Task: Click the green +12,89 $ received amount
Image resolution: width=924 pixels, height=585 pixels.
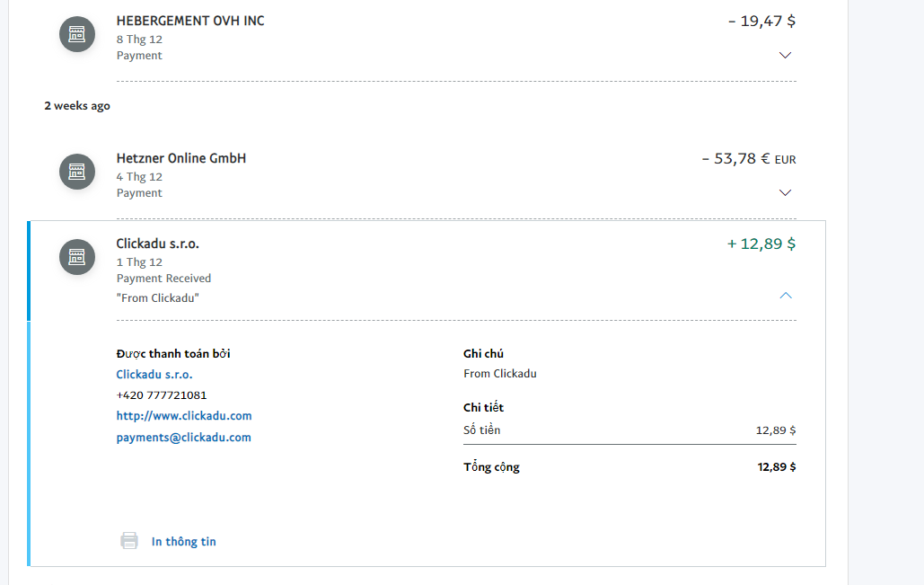Action: coord(761,244)
